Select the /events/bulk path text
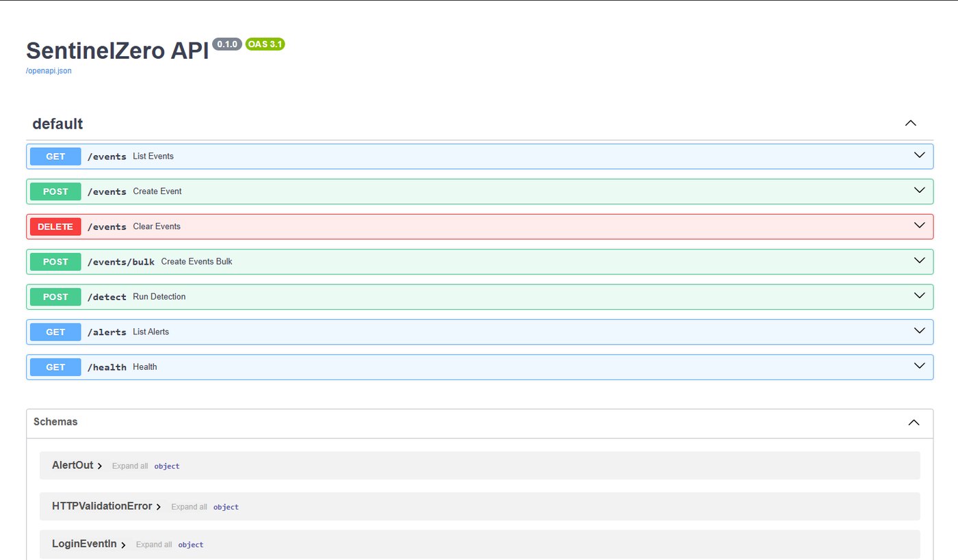Screen dimensions: 958x560 tap(121, 262)
